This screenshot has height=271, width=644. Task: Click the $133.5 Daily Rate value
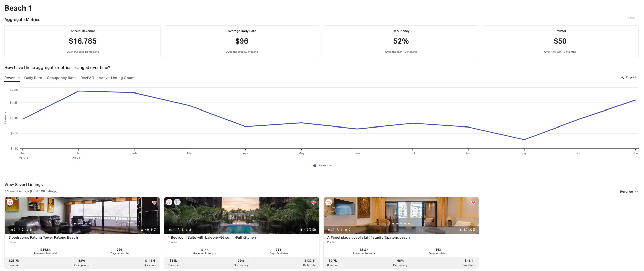tap(309, 261)
